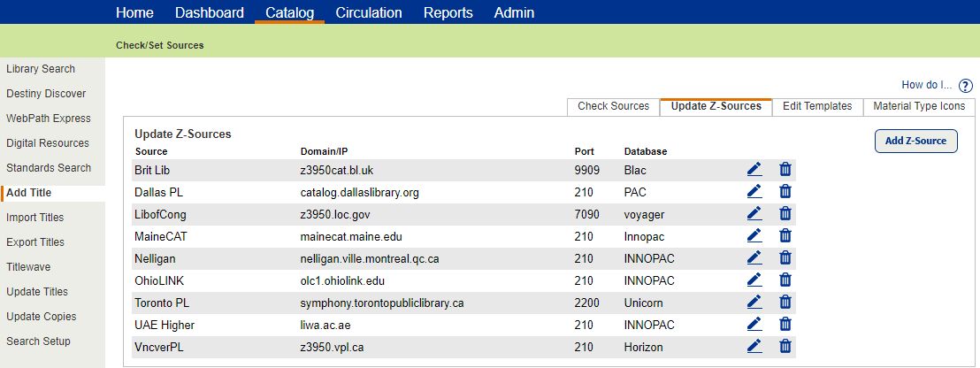
Task: Click the Import Titles sidebar link
Action: (35, 218)
